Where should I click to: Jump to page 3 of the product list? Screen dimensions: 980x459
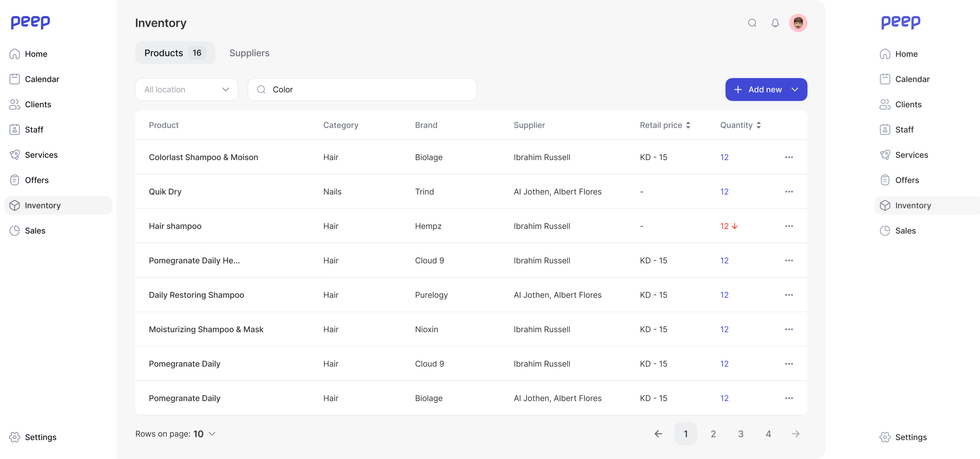click(x=740, y=434)
